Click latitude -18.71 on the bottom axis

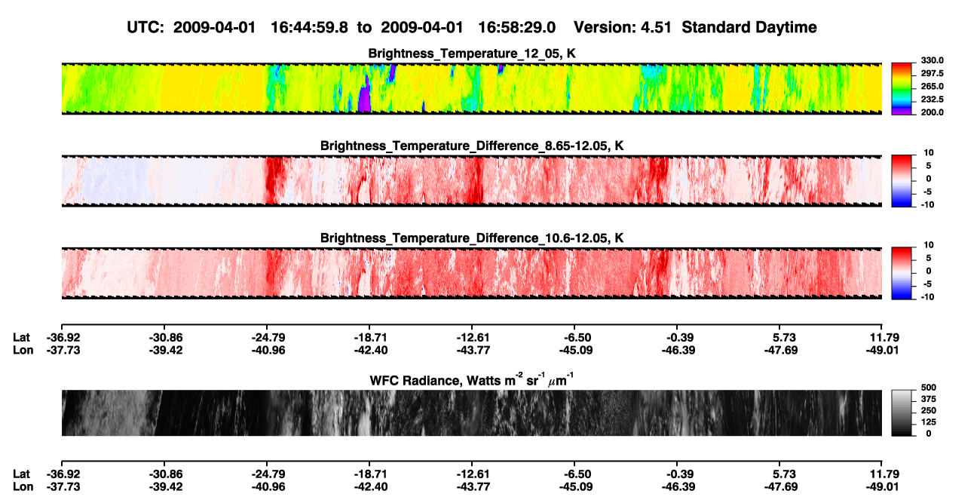pos(369,474)
